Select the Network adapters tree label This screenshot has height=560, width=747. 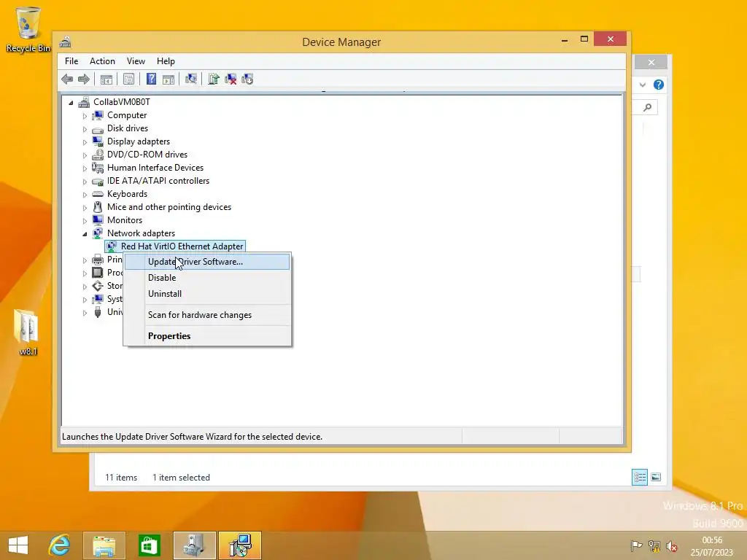(x=141, y=233)
